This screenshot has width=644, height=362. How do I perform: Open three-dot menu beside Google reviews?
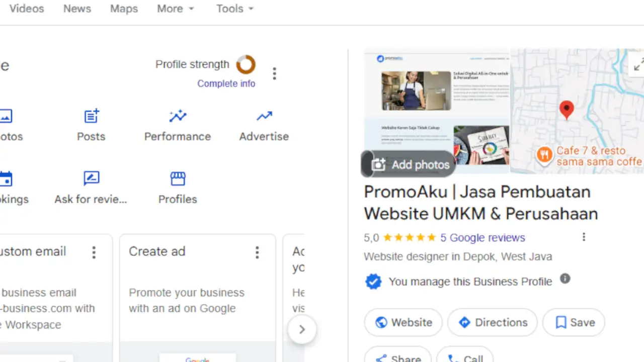584,237
